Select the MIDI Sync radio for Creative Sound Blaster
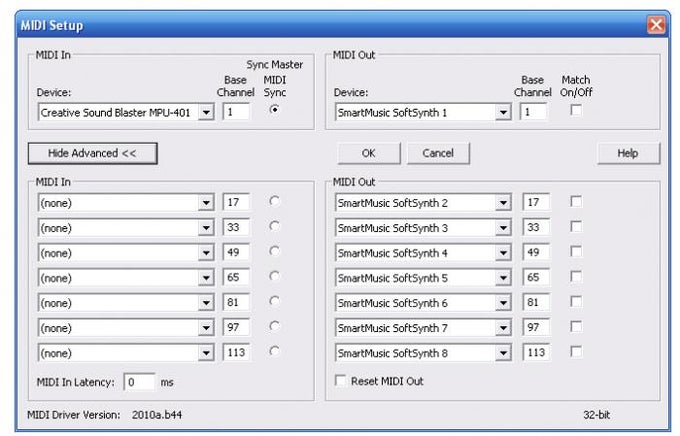Screen dimensions: 680x436 pyautogui.click(x=274, y=109)
